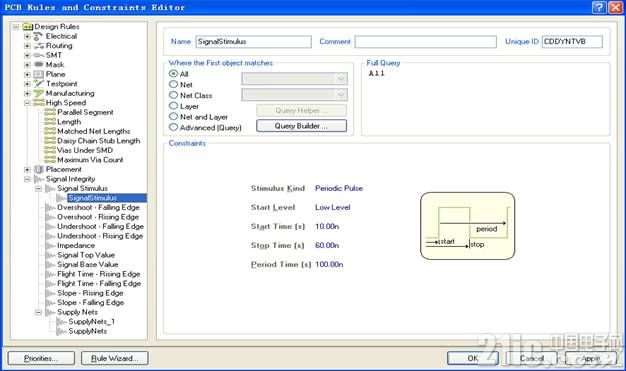Select the Layer scope radio button
Image resolution: width=626 pixels, height=371 pixels.
(173, 106)
